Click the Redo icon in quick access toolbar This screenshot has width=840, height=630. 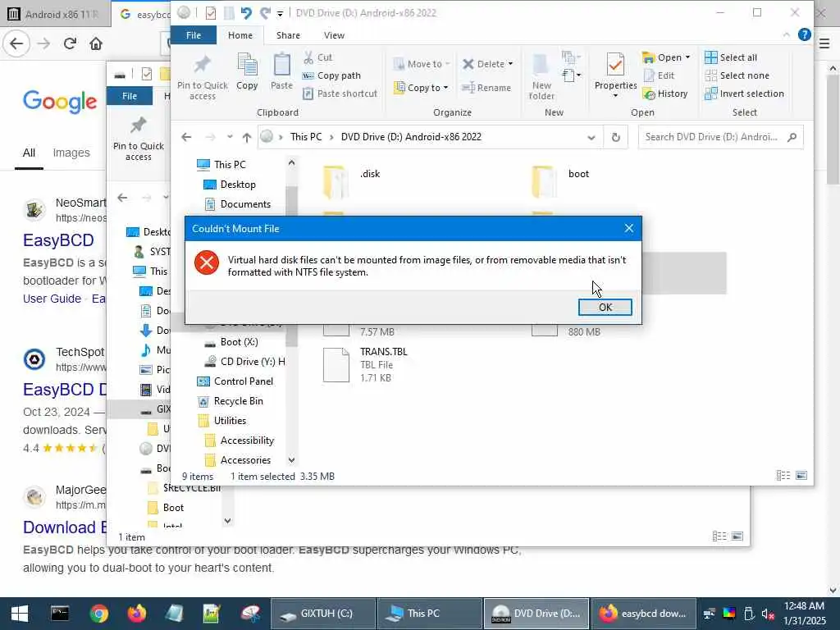[265, 12]
